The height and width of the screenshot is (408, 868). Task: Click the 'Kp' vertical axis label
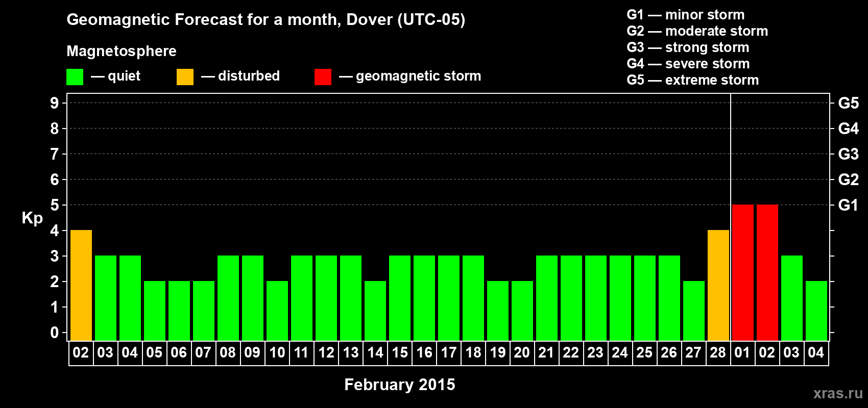point(32,218)
